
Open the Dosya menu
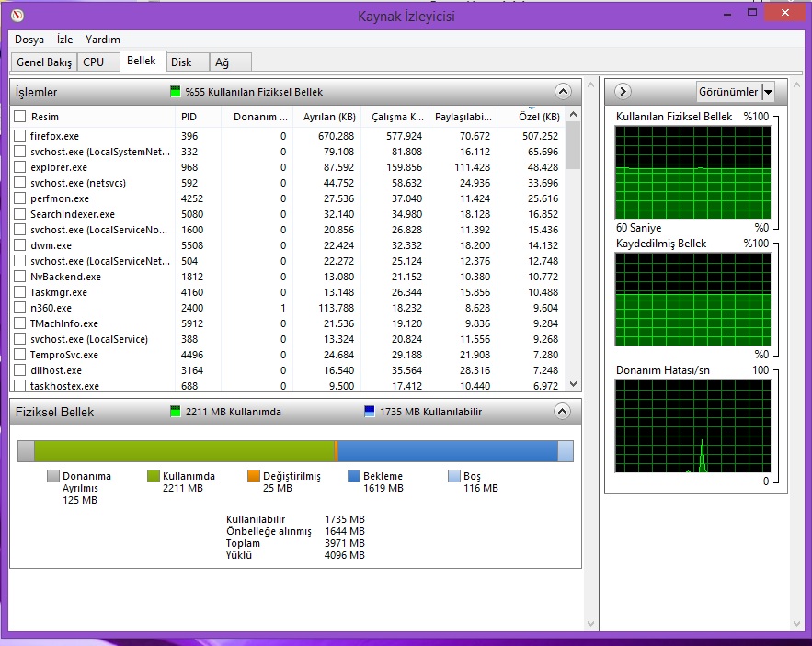(29, 40)
